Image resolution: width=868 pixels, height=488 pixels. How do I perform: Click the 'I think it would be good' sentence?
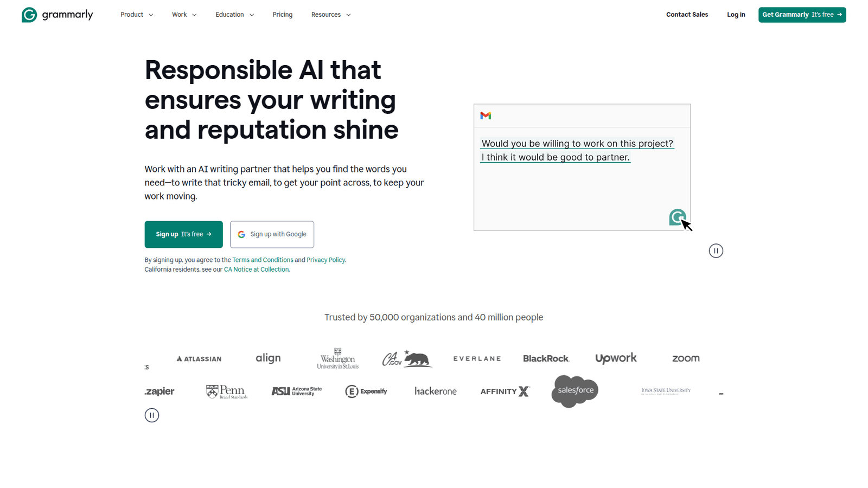[556, 157]
